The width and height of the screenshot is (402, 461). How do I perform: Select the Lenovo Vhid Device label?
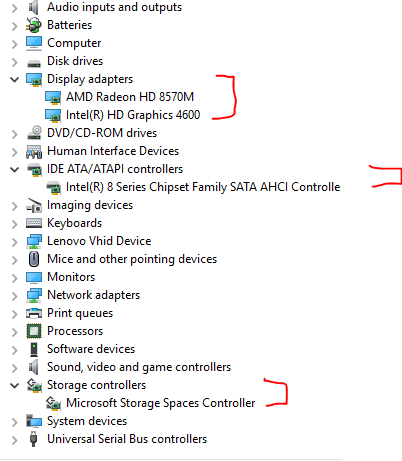[99, 241]
